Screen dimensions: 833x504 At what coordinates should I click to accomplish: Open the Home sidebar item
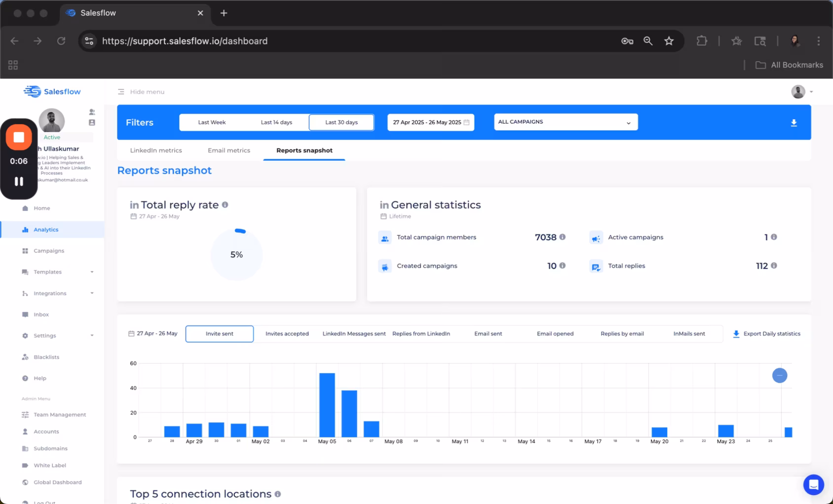[41, 208]
